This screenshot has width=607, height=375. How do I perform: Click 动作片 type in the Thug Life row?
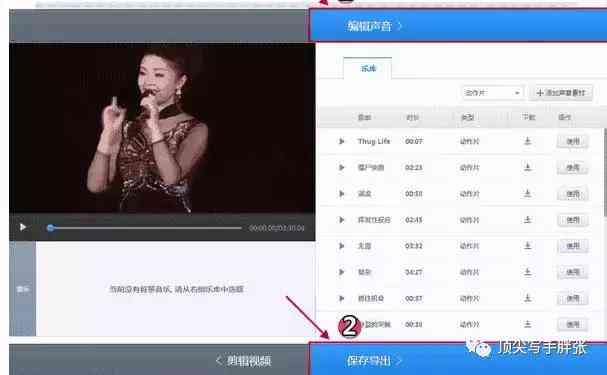coord(469,141)
